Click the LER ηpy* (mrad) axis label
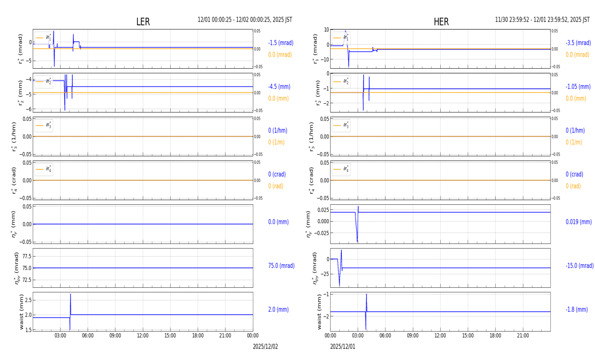 click(17, 268)
